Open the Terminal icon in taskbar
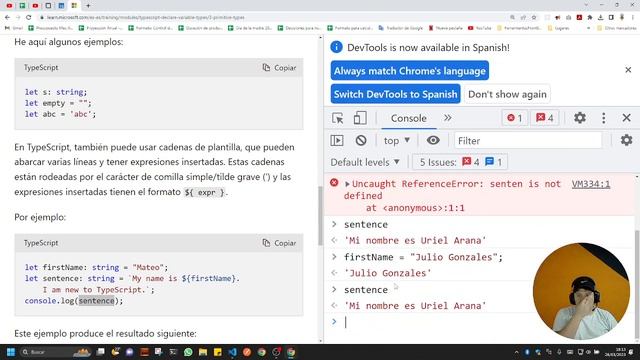Image resolution: width=640 pixels, height=360 pixels. (x=173, y=352)
